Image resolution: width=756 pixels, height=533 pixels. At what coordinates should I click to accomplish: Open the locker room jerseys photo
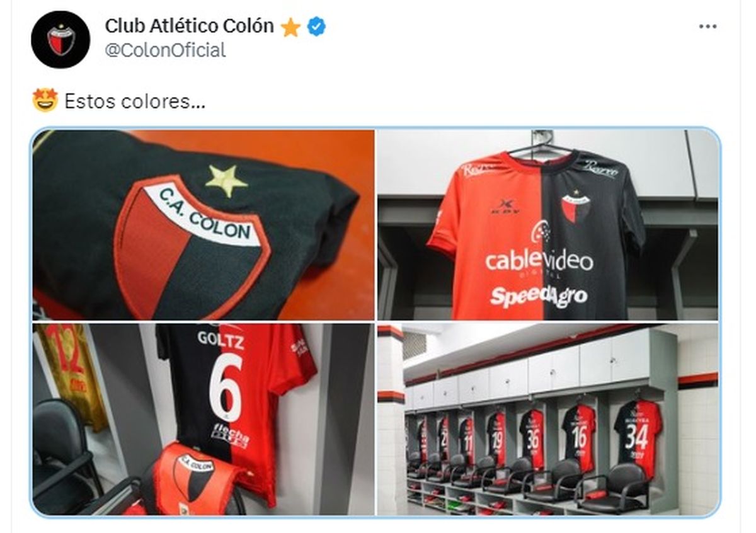pos(547,419)
